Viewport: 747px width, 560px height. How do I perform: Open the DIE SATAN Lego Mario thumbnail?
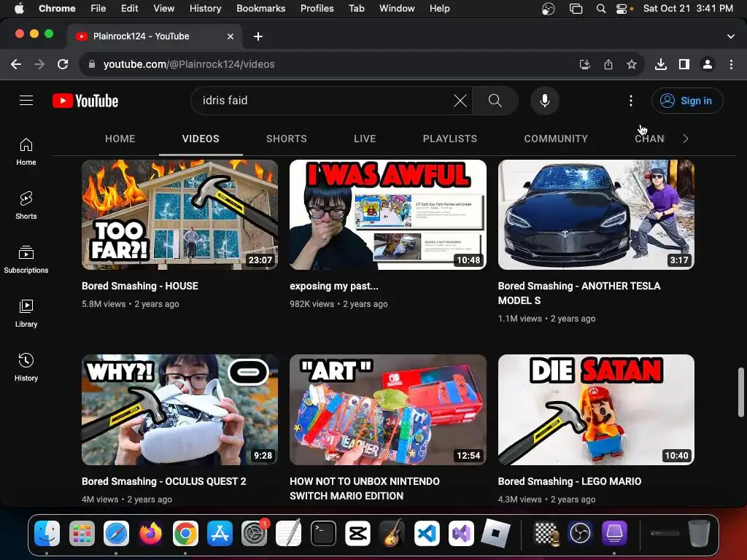(x=596, y=410)
